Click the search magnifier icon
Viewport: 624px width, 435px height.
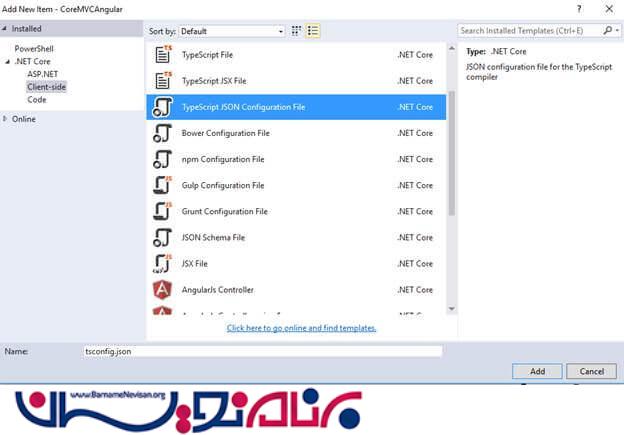click(x=607, y=30)
